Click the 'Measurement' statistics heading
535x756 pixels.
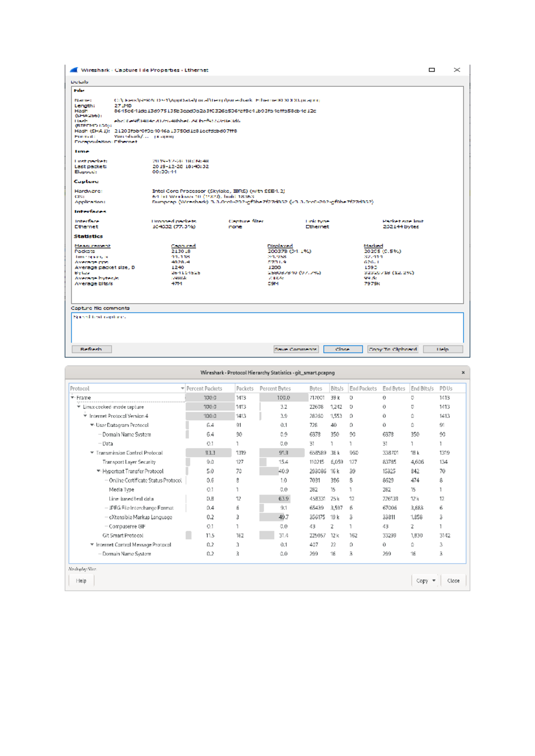click(92, 246)
